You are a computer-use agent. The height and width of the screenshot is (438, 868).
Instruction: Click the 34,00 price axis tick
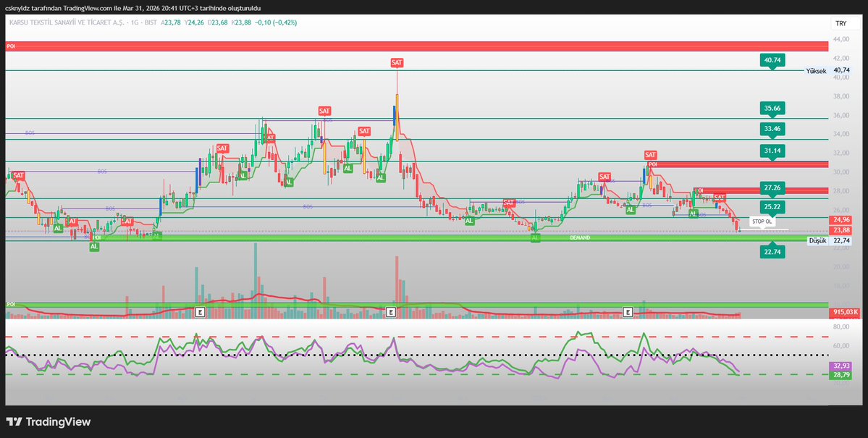[841, 134]
